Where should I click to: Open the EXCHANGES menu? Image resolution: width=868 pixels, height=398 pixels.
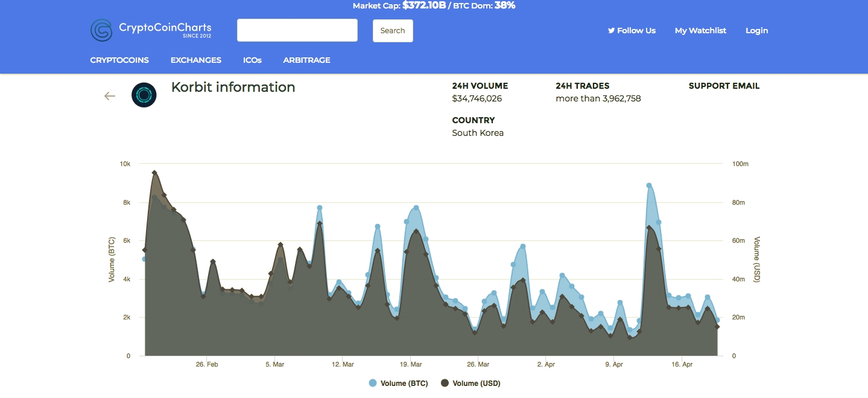(x=196, y=60)
